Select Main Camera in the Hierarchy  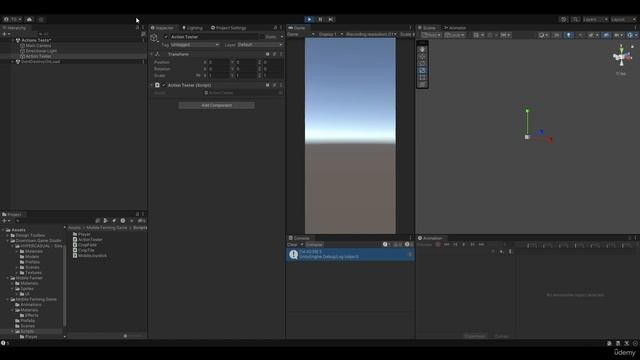pyautogui.click(x=38, y=46)
